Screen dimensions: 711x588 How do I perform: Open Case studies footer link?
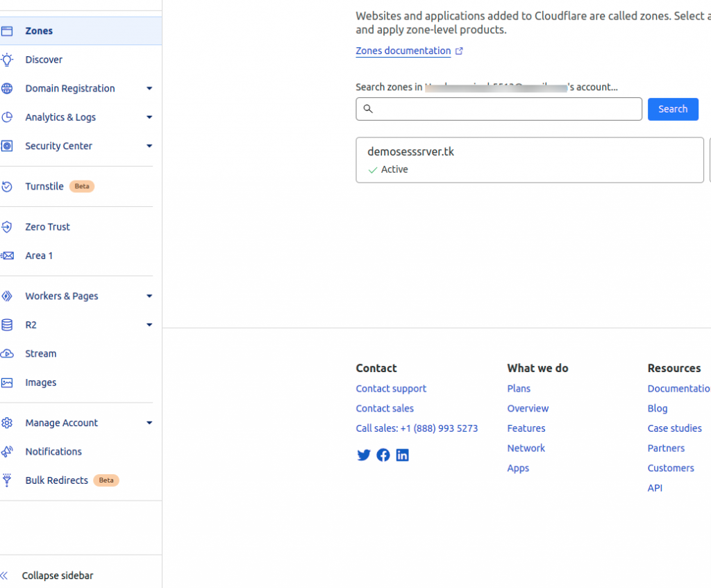click(x=674, y=428)
